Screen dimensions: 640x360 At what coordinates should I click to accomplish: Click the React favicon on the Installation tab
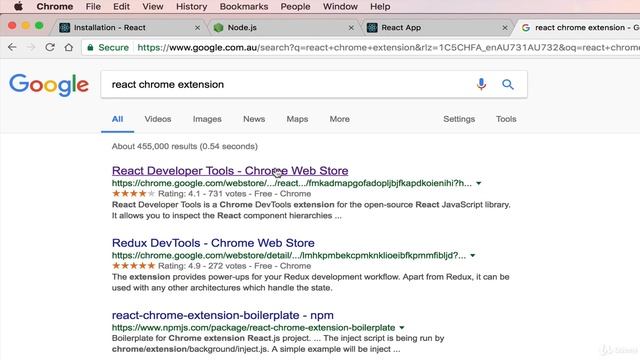[64, 27]
